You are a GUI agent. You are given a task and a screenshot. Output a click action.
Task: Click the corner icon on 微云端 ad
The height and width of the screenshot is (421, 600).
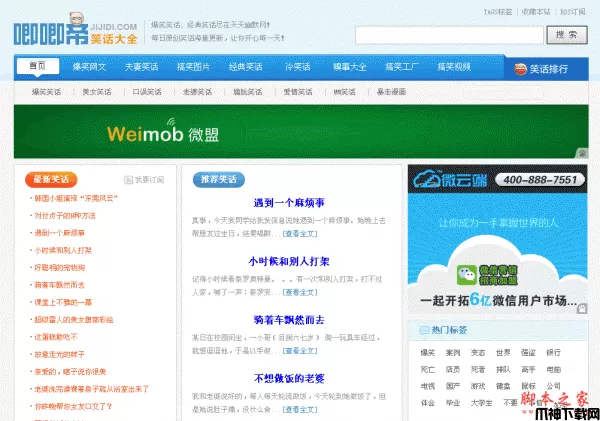point(582,308)
